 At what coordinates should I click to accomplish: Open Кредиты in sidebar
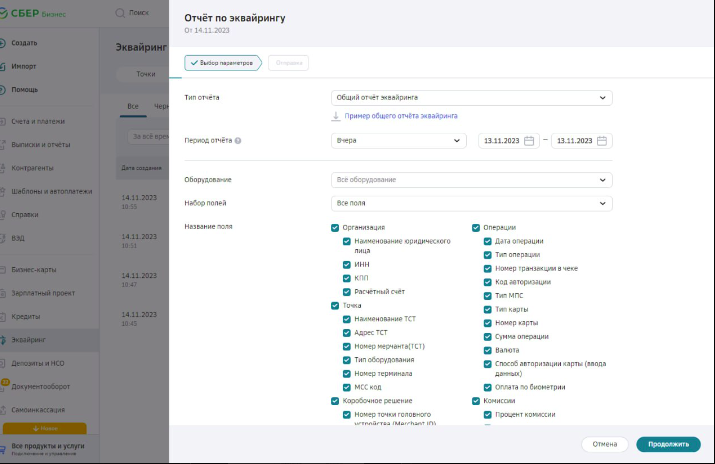point(26,316)
